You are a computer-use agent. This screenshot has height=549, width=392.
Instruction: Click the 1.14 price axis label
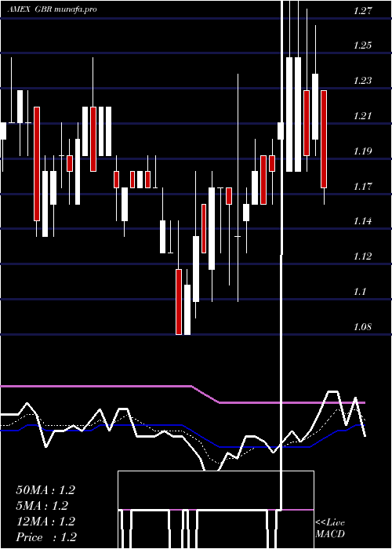(362, 221)
